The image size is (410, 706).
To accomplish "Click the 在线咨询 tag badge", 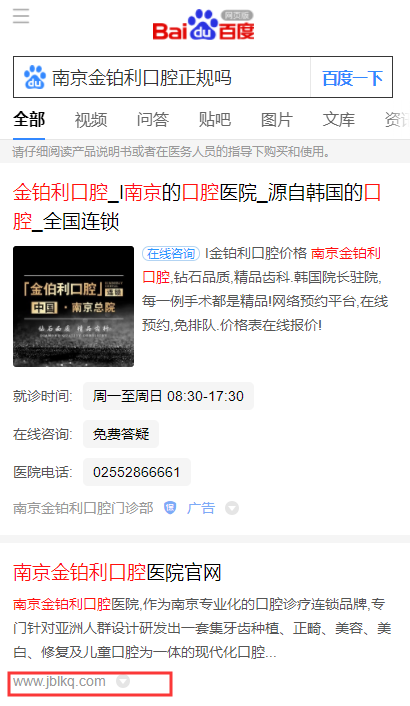I will pos(171,253).
